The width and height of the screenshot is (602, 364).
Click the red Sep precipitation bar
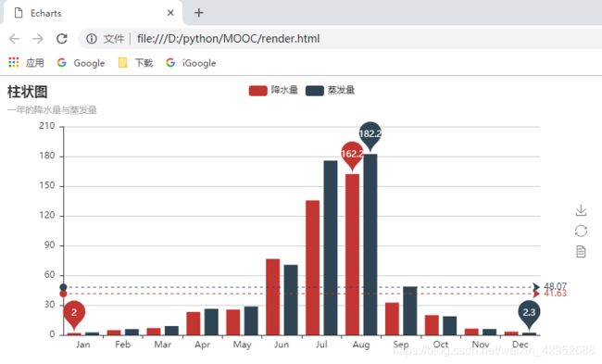tap(392, 319)
